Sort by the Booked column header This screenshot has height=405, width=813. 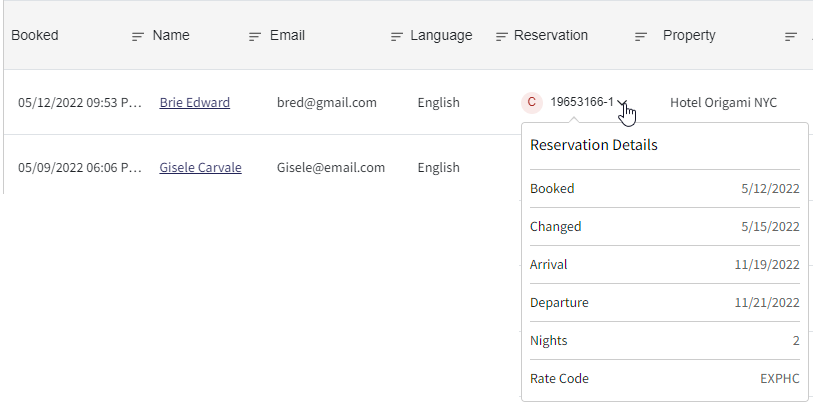tap(35, 35)
